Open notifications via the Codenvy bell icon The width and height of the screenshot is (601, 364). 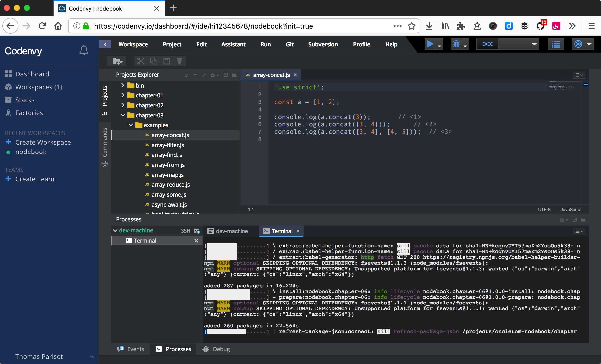click(x=84, y=50)
